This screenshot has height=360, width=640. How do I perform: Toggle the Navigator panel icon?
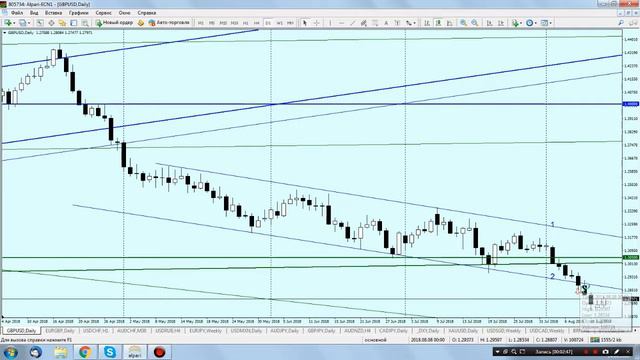(x=62, y=23)
